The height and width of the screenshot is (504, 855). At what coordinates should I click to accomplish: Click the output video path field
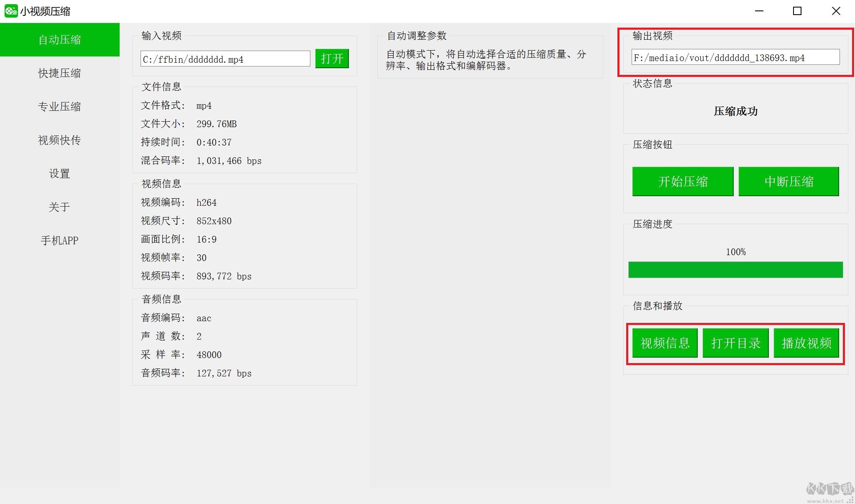(735, 57)
